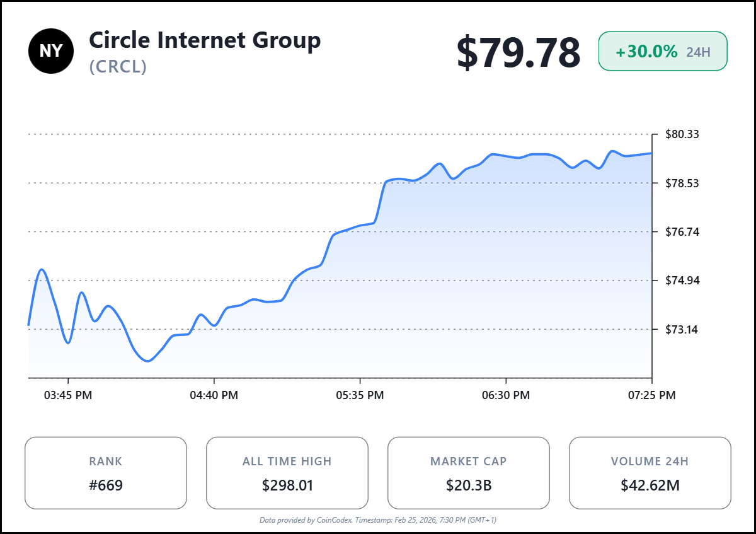Click the CRCL ticker symbol
The image size is (756, 534).
coord(118,67)
